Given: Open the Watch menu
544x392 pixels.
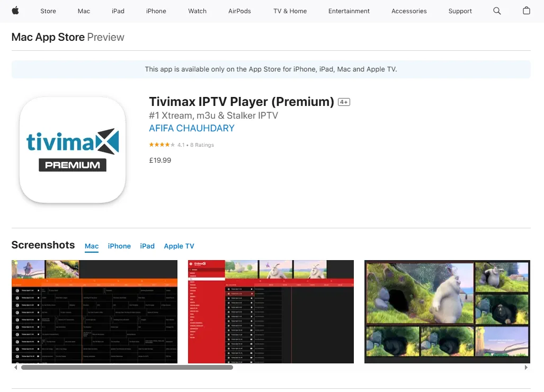Looking at the screenshot, I should [x=198, y=11].
